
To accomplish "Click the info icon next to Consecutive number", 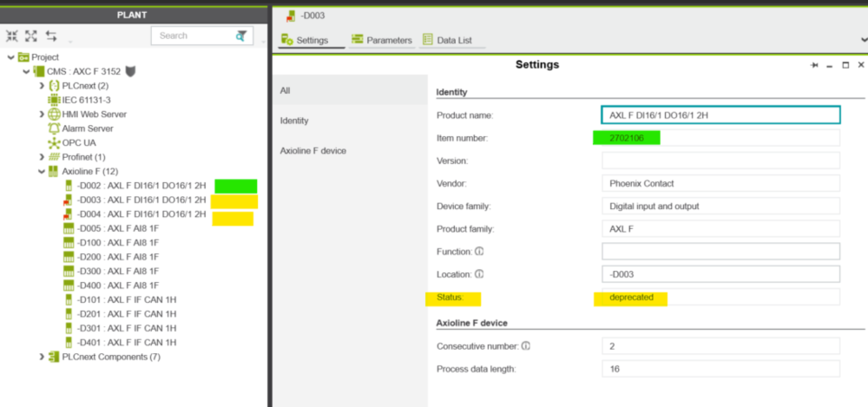I will pos(526,346).
